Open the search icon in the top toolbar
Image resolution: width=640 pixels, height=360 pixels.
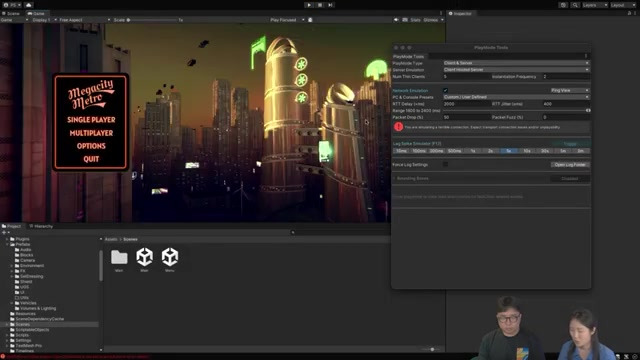(x=575, y=5)
